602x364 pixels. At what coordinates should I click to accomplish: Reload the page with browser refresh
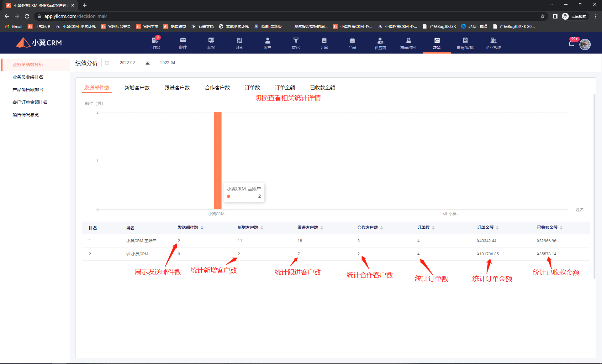point(27,16)
